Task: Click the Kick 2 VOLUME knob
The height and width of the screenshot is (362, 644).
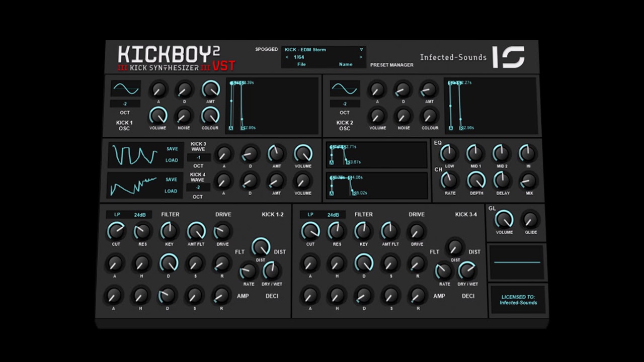Action: [377, 116]
